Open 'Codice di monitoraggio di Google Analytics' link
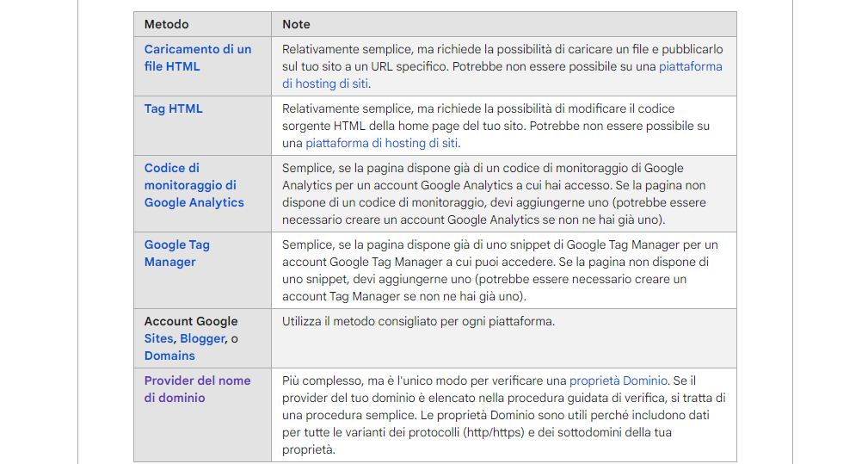 point(194,185)
